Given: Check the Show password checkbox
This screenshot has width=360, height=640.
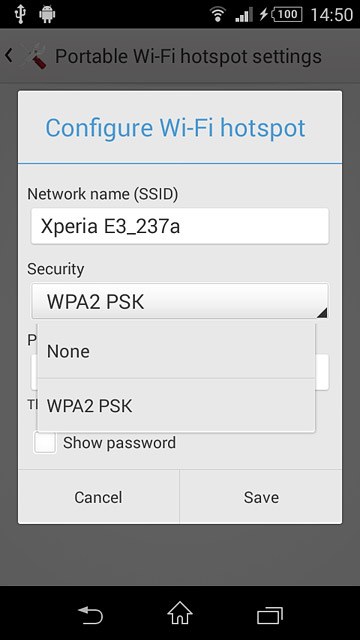Looking at the screenshot, I should (45, 442).
